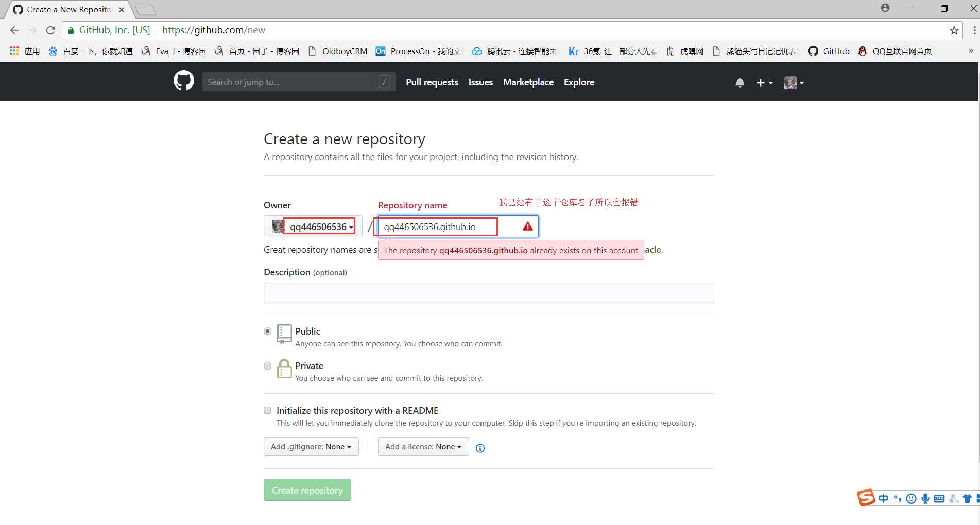Image resolution: width=980 pixels, height=525 pixels.
Task: Open the plus create-new dropdown
Action: [765, 82]
